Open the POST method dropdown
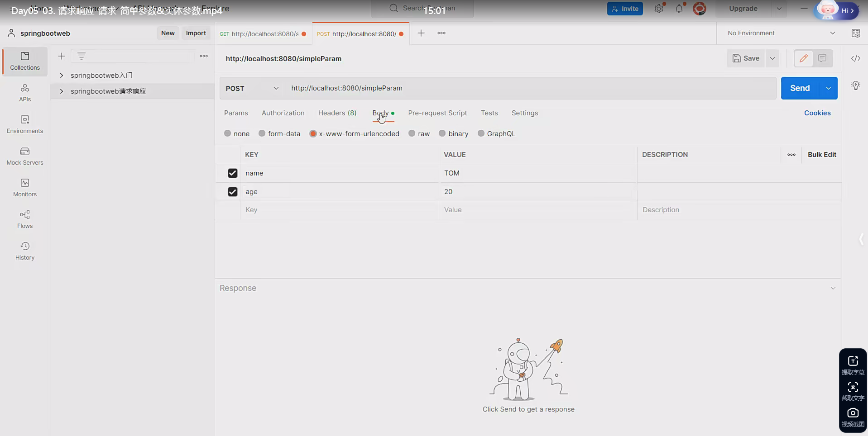This screenshot has height=436, width=868. (x=252, y=88)
